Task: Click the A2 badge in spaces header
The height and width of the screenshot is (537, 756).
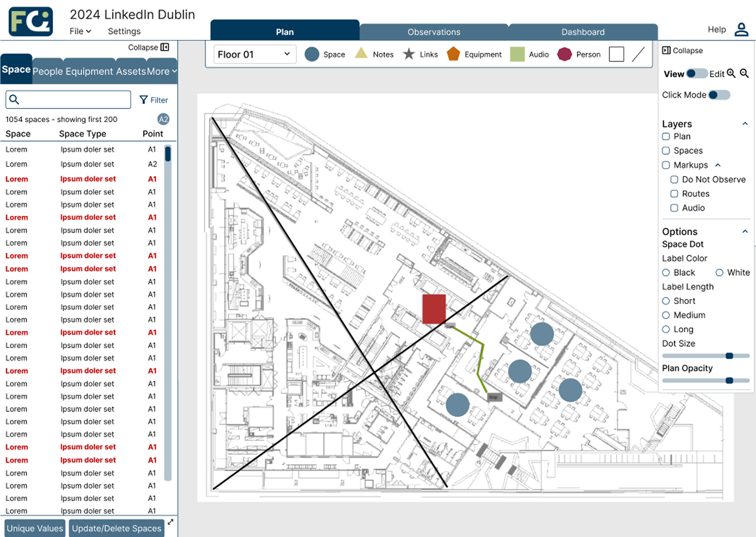Action: tap(163, 120)
